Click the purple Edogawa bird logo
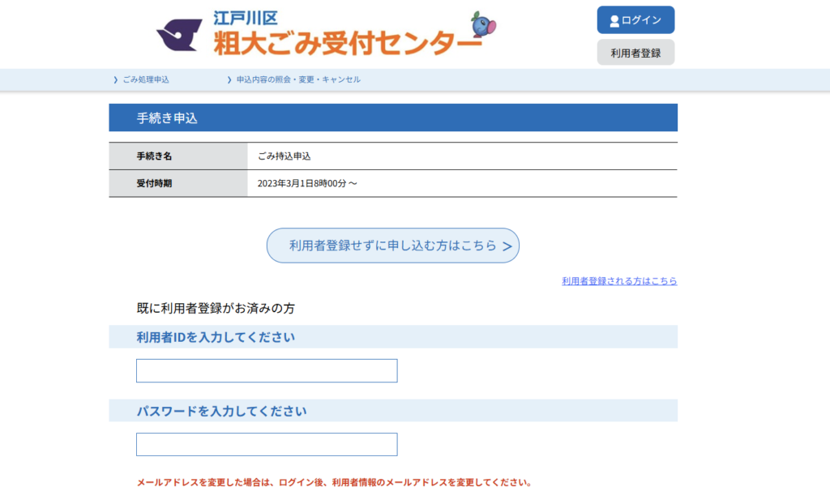Screen dimensions: 830x504 179,35
